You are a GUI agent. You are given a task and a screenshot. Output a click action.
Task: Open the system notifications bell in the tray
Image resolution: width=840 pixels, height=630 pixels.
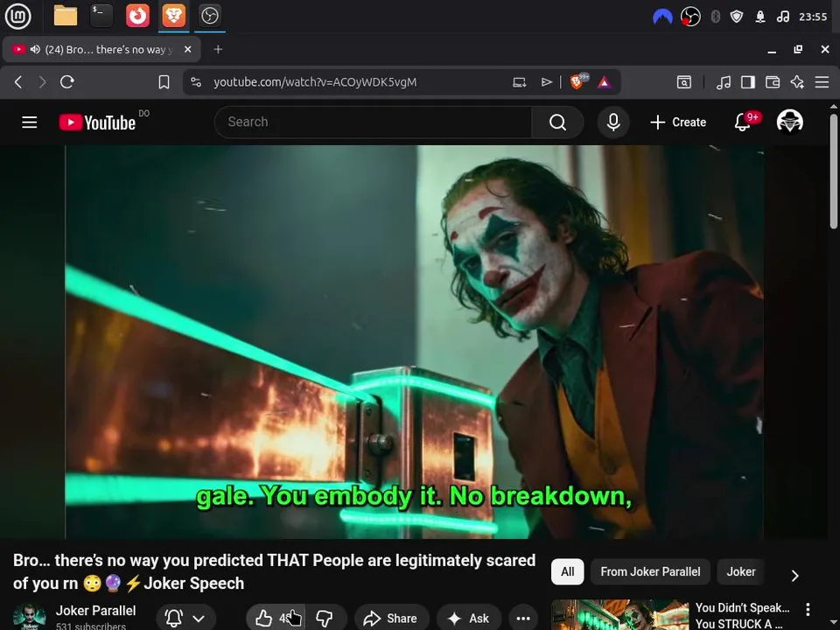pyautogui.click(x=759, y=17)
